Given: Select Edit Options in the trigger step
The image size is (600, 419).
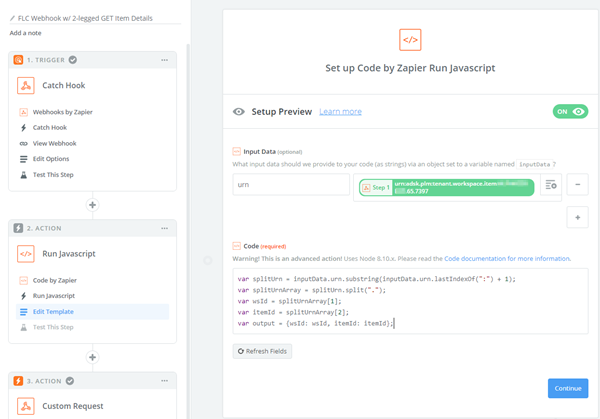Looking at the screenshot, I should [51, 159].
